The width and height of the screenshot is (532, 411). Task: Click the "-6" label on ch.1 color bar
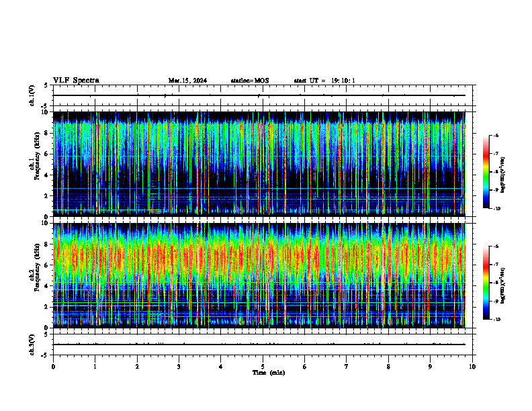(x=496, y=135)
